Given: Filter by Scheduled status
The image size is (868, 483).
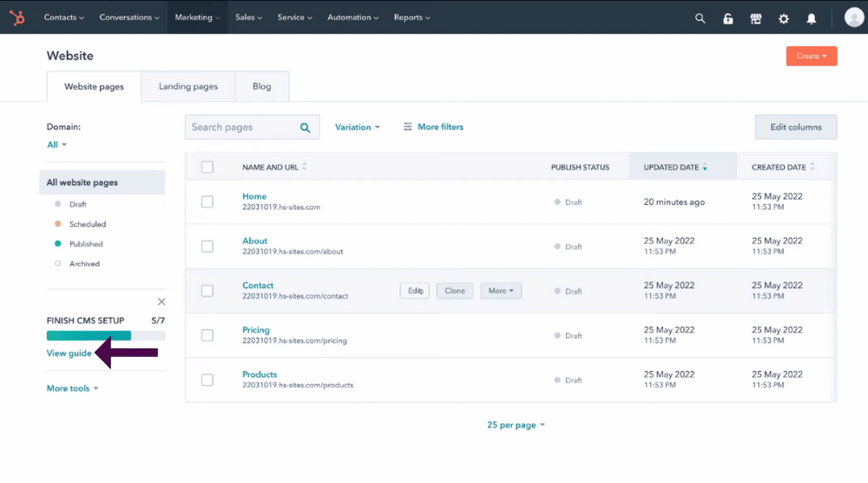Looking at the screenshot, I should click(x=88, y=224).
